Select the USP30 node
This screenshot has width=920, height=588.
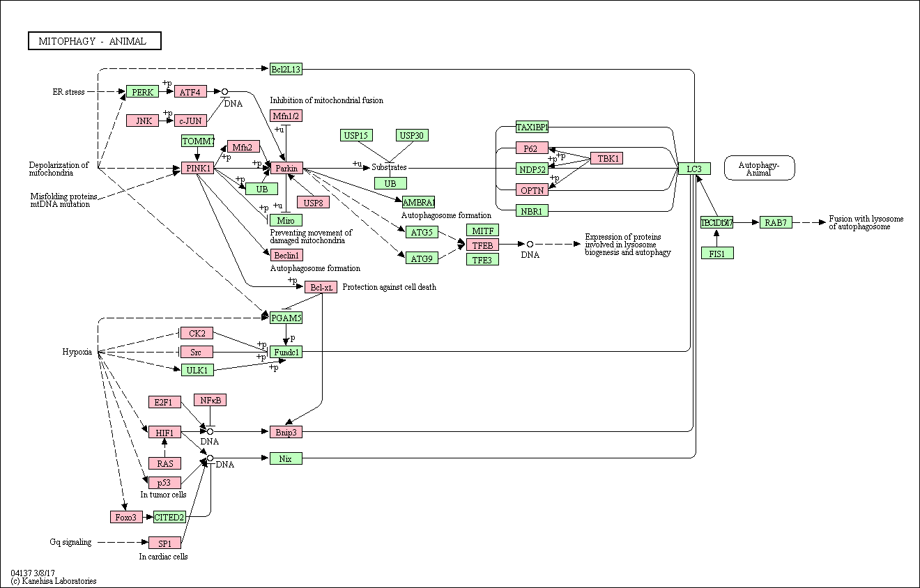[x=412, y=135]
